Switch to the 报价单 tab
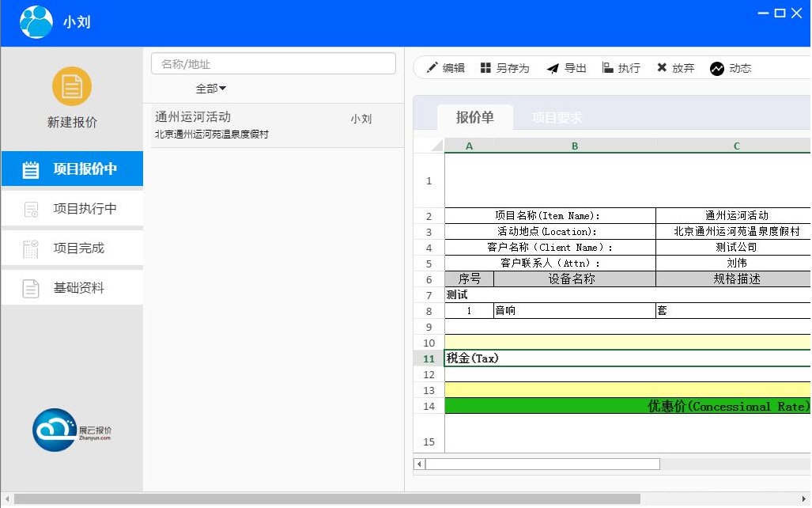This screenshot has height=508, width=812. (474, 117)
